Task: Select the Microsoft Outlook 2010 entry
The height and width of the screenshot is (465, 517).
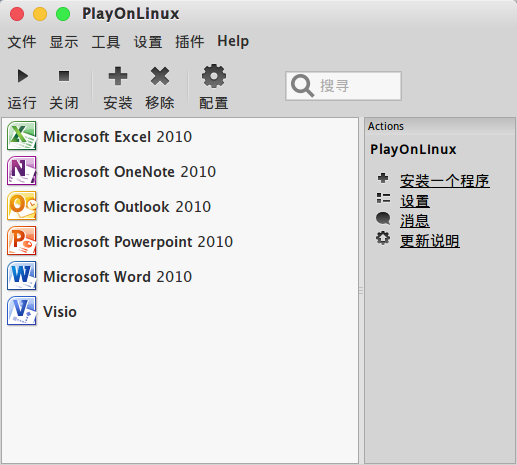Action: [127, 207]
